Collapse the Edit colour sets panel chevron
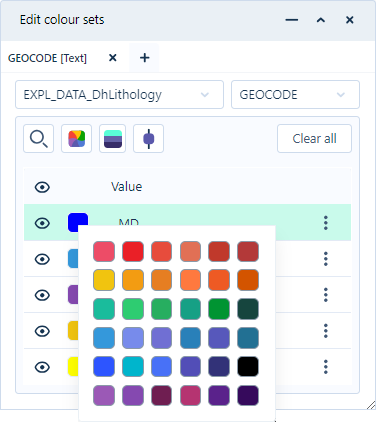This screenshot has width=376, height=422. click(x=321, y=20)
